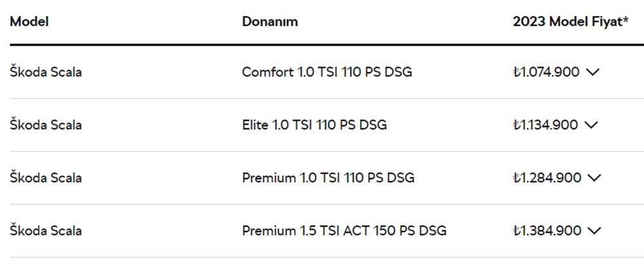This screenshot has height=276, width=644.
Task: Expand the Premium 1.5 TSI ACT price chevron
Action: [x=594, y=231]
